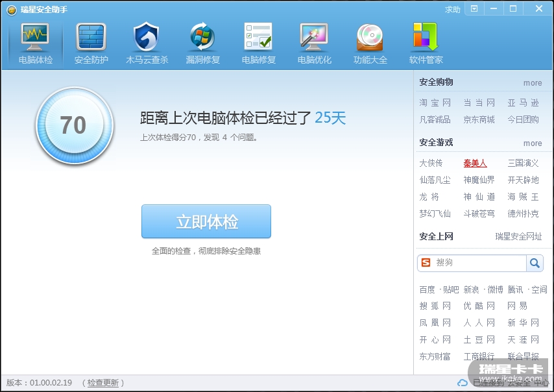Open the 淘宝网 link
554x392 pixels.
point(435,103)
